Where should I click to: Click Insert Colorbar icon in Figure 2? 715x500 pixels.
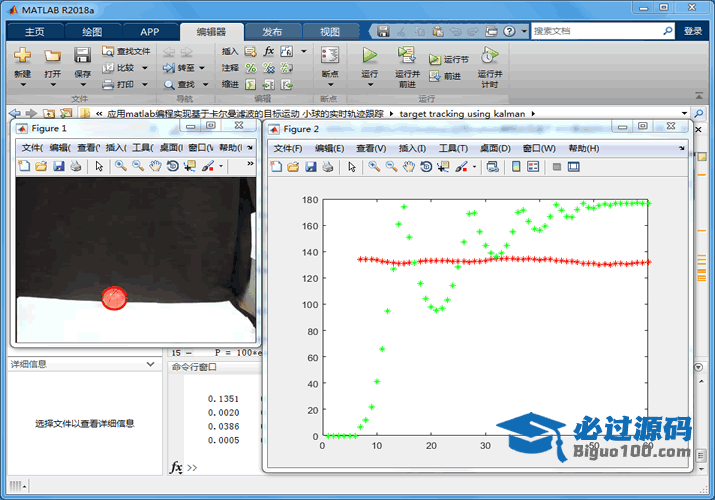coord(516,167)
